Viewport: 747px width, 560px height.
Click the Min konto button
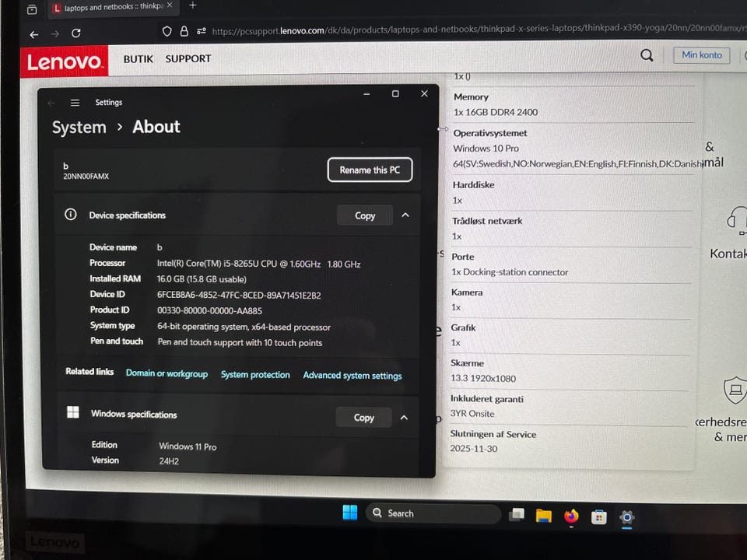[702, 54]
